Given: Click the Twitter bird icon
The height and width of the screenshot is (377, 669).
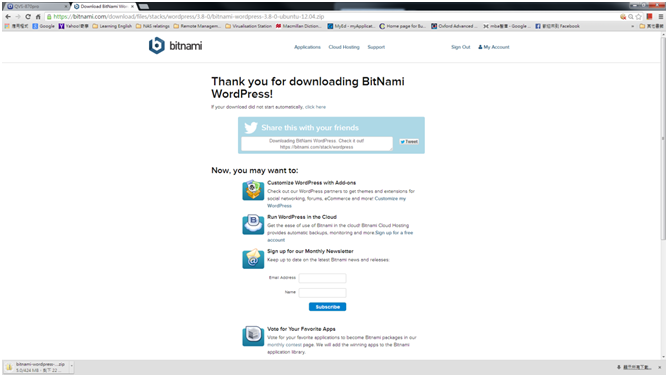Looking at the screenshot, I should tap(251, 127).
